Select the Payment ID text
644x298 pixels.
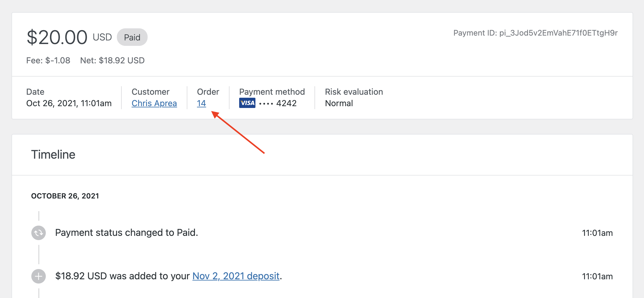[535, 33]
